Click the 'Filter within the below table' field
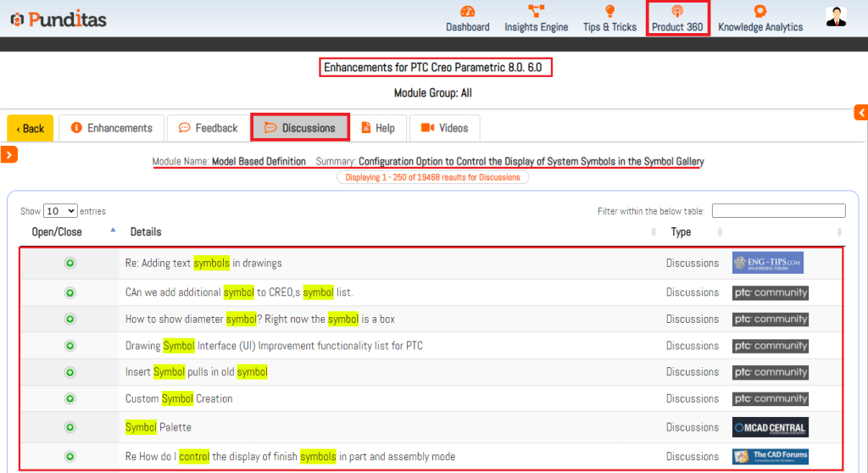868x473 pixels. click(x=778, y=211)
